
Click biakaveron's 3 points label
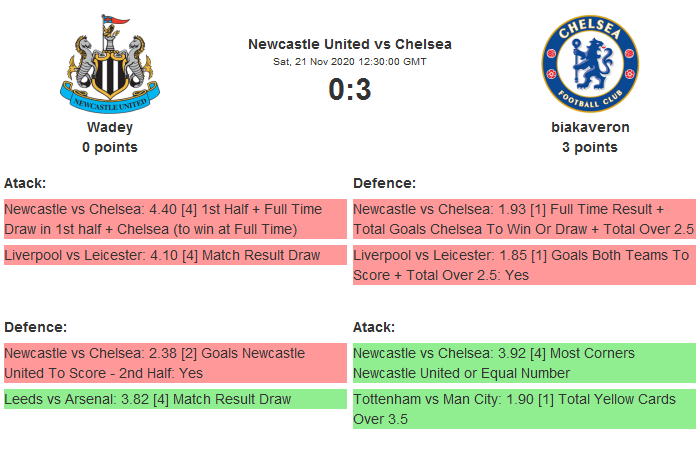(x=590, y=147)
